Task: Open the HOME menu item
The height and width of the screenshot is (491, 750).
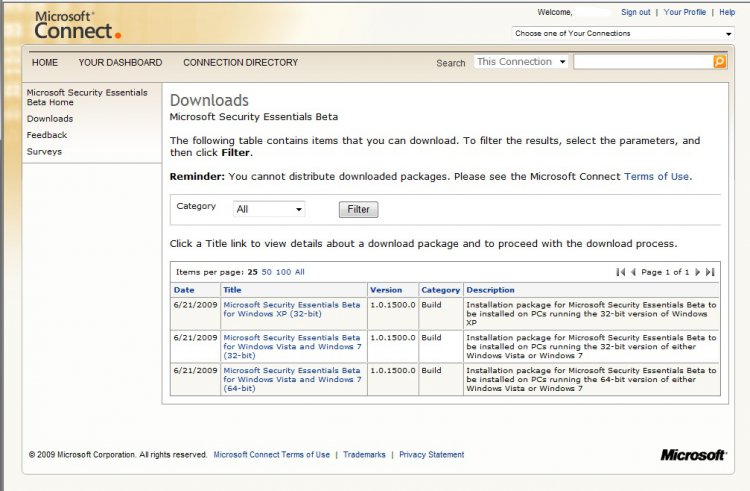Action: click(45, 63)
